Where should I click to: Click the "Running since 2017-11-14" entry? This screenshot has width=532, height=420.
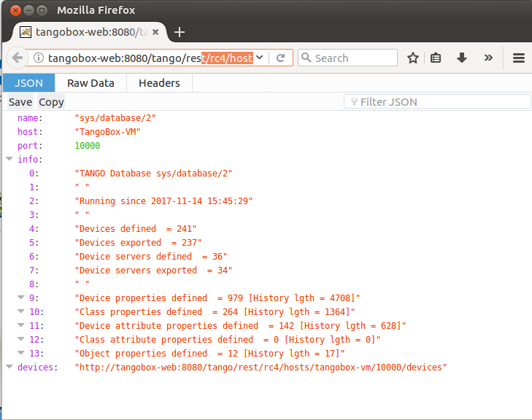pyautogui.click(x=163, y=201)
